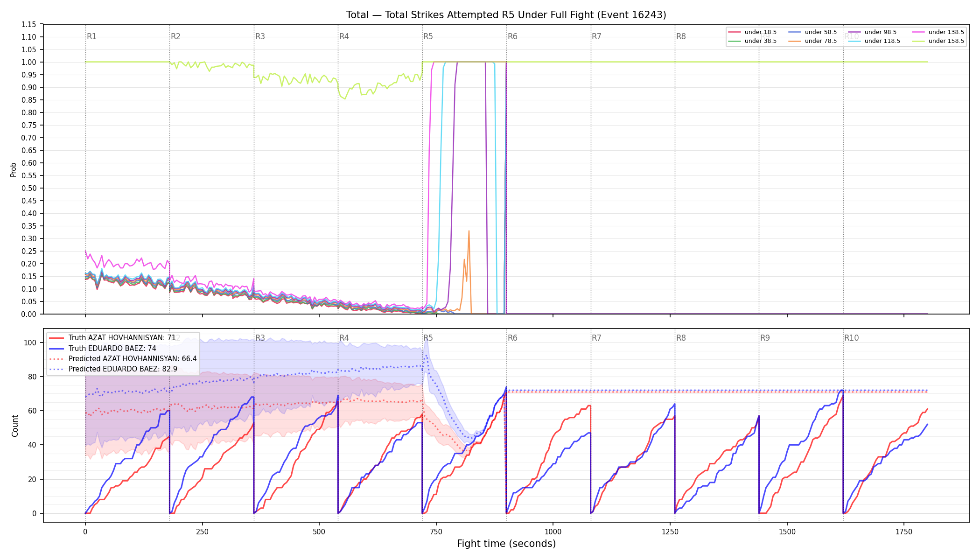Click the R8 round marker in Count chart
This screenshot has height=560, width=980.
pos(681,338)
